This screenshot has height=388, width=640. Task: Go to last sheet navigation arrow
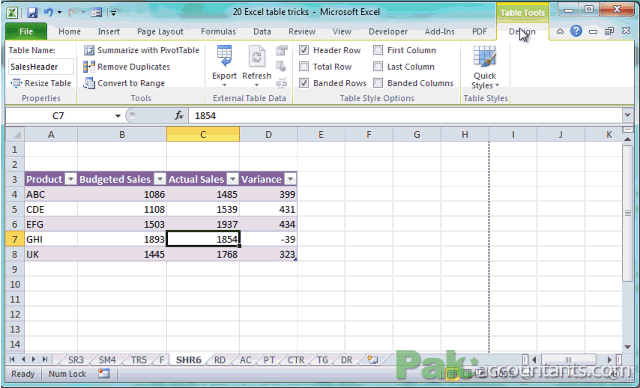(x=44, y=359)
